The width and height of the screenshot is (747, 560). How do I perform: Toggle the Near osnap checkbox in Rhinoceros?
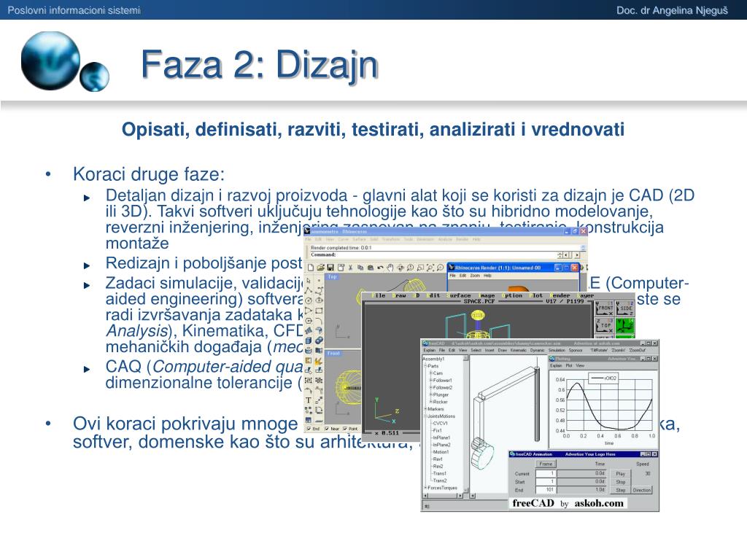[x=327, y=429]
